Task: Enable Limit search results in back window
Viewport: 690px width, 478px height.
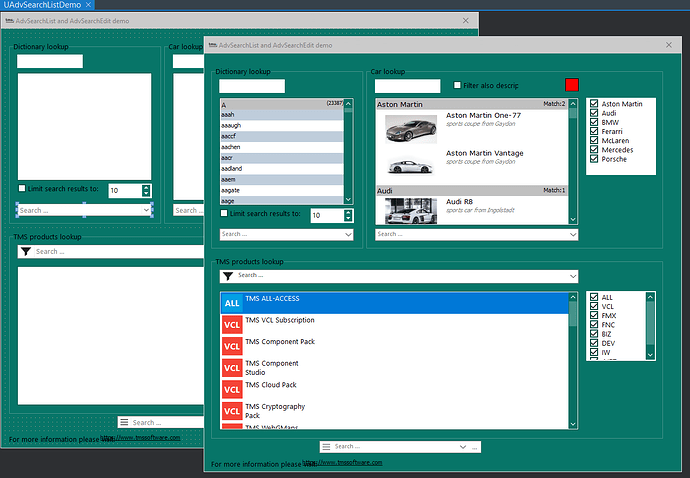Action: coord(22,188)
